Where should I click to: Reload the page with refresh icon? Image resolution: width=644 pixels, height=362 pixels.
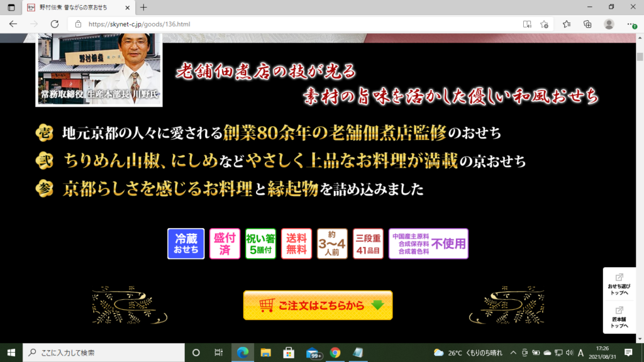click(55, 25)
